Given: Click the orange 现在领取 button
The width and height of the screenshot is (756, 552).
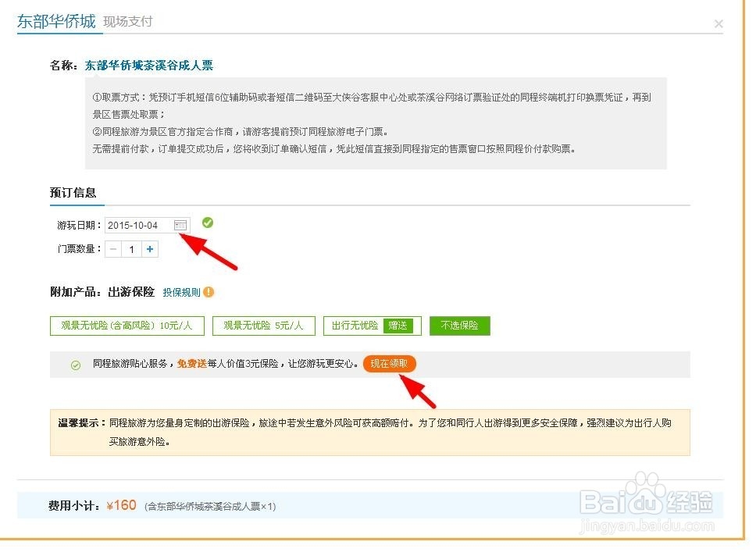Looking at the screenshot, I should point(389,364).
